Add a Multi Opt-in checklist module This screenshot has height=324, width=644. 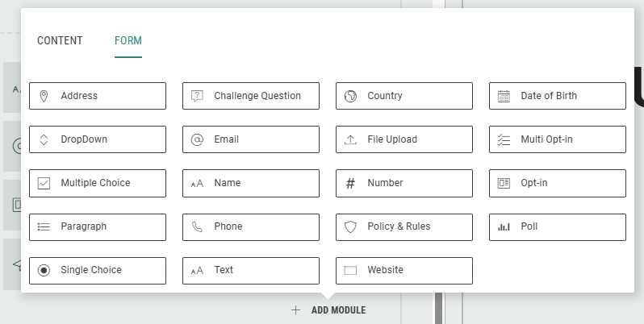557,139
